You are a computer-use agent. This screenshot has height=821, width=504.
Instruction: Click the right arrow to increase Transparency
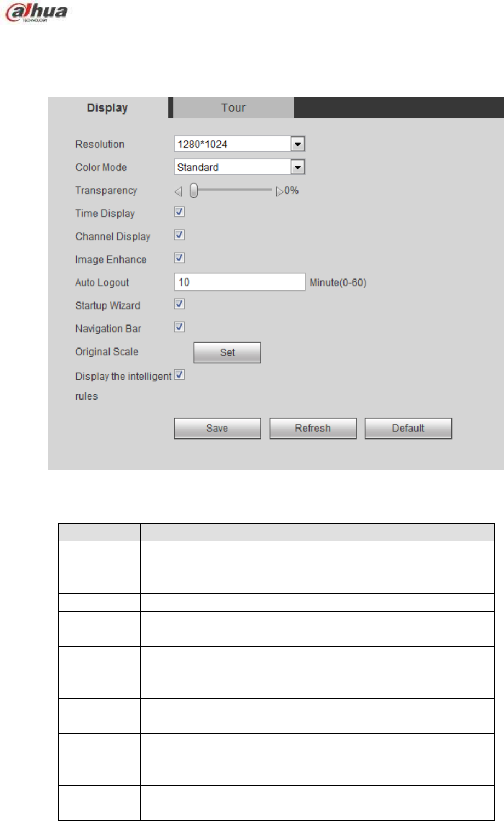click(279, 191)
